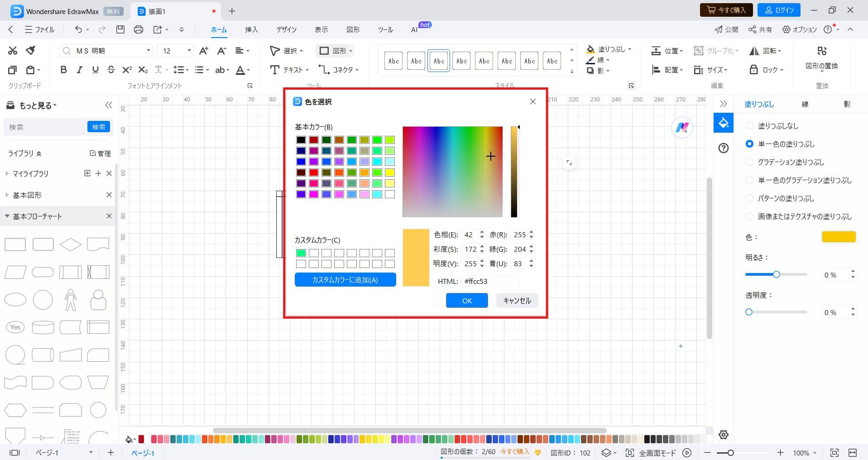Select the person figure shape
Screen dimensions: 868x460
[71, 300]
